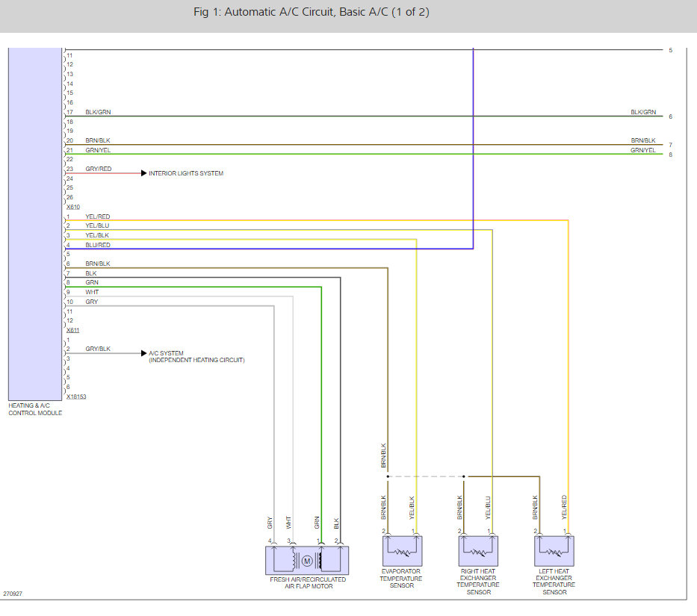Viewport: 697px width, 616px height.
Task: Select the Right Heat Exchanger Temperature Sensor symbol
Action: click(478, 551)
